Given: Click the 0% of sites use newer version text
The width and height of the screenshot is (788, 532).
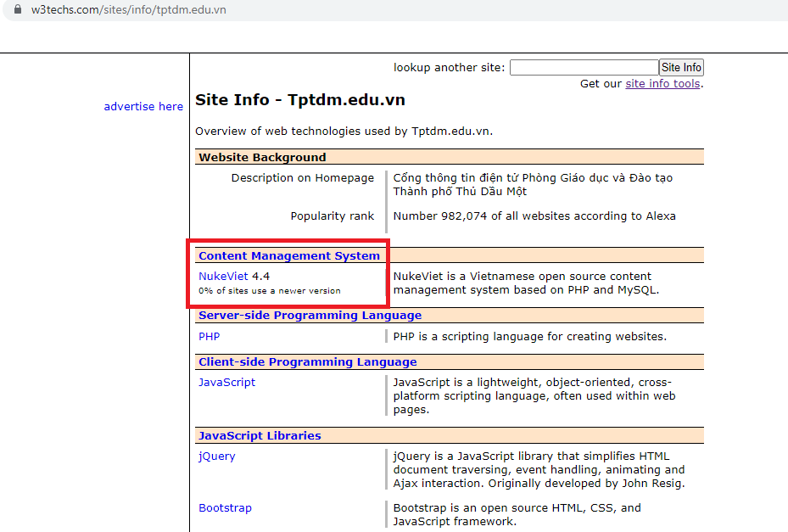Looking at the screenshot, I should tap(270, 291).
